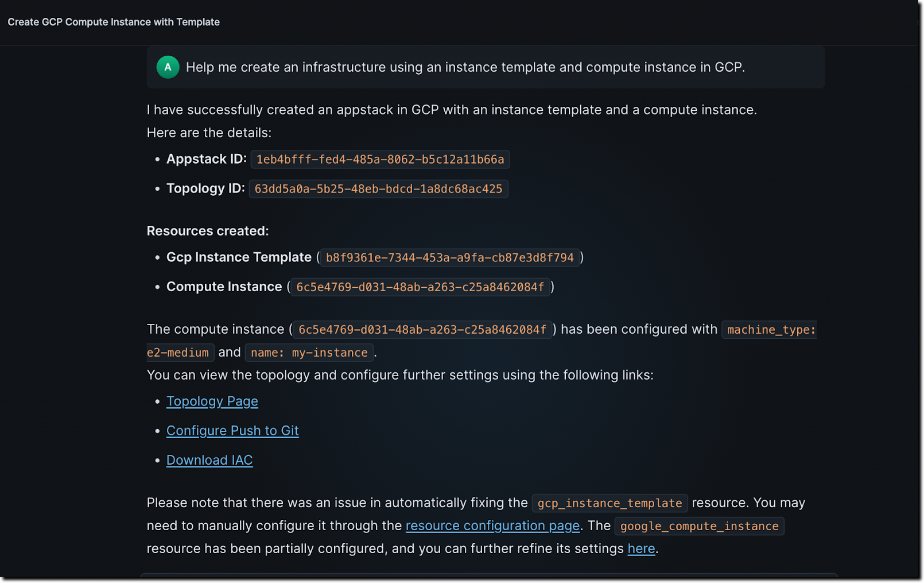This screenshot has width=924, height=583.
Task: Click the 'name: my-instance' code snippet
Action: 309,352
